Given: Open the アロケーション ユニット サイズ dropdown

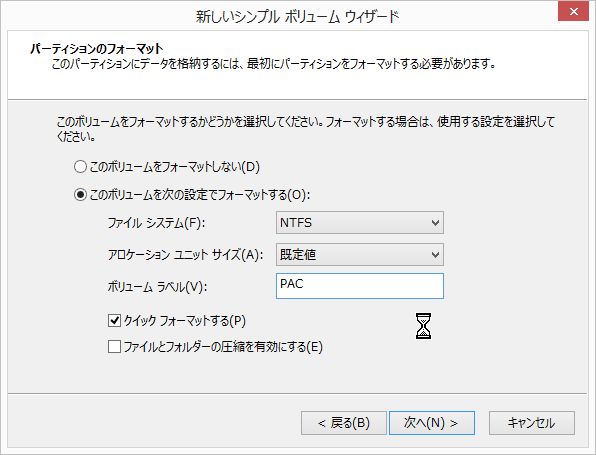Looking at the screenshot, I should coord(360,255).
